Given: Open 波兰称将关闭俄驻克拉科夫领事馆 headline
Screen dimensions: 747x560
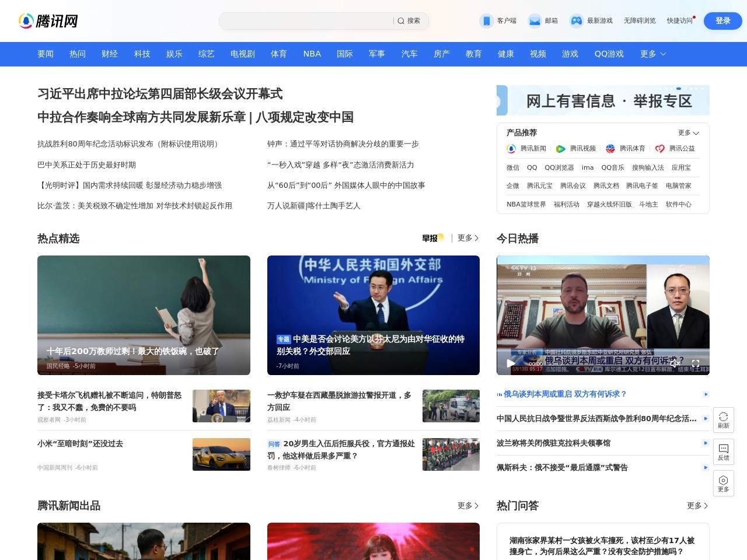Looking at the screenshot, I should point(553,443).
